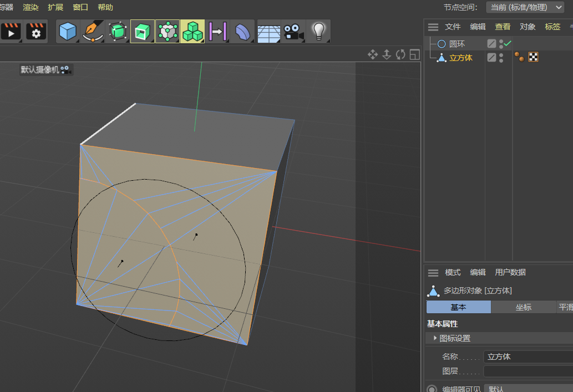Click the 名称 input field containing 立方体
This screenshot has width=573, height=392.
tap(527, 357)
